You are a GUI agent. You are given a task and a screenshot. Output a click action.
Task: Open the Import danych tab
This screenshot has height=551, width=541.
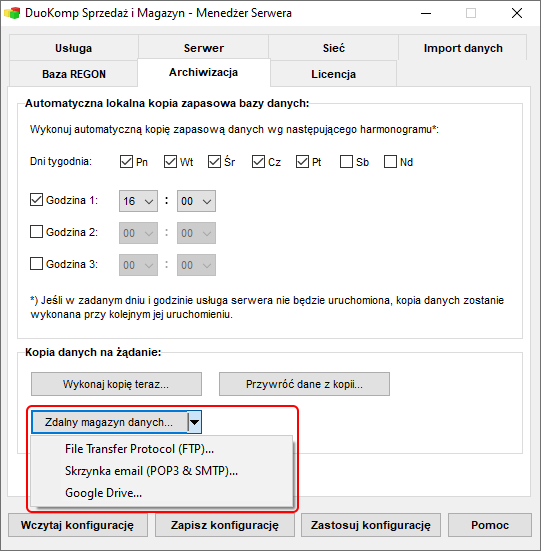(463, 48)
